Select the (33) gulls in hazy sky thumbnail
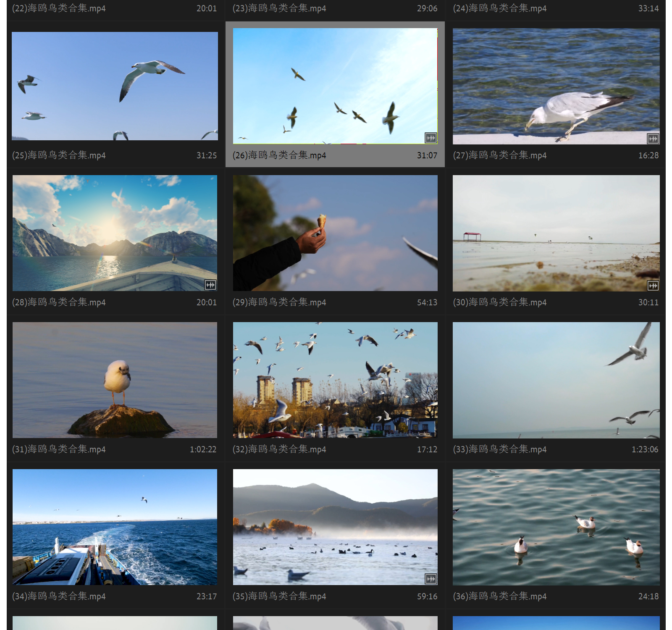This screenshot has width=672, height=630. click(556, 380)
